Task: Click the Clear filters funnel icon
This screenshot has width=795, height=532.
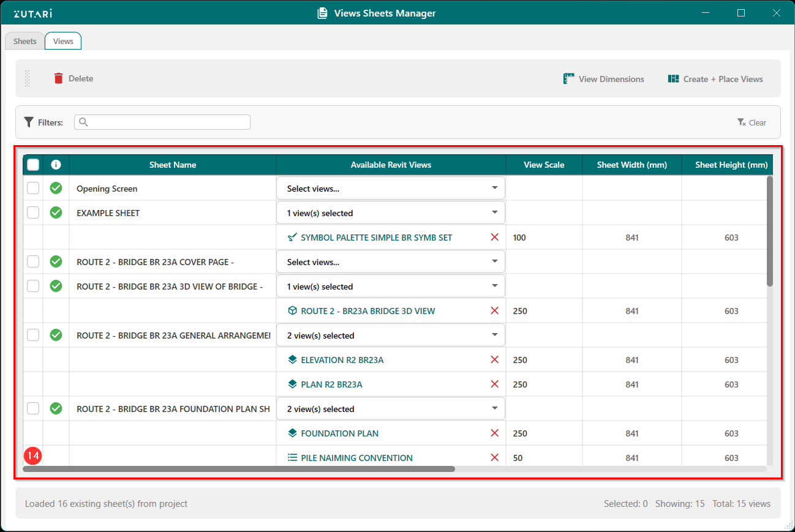Action: pos(741,122)
